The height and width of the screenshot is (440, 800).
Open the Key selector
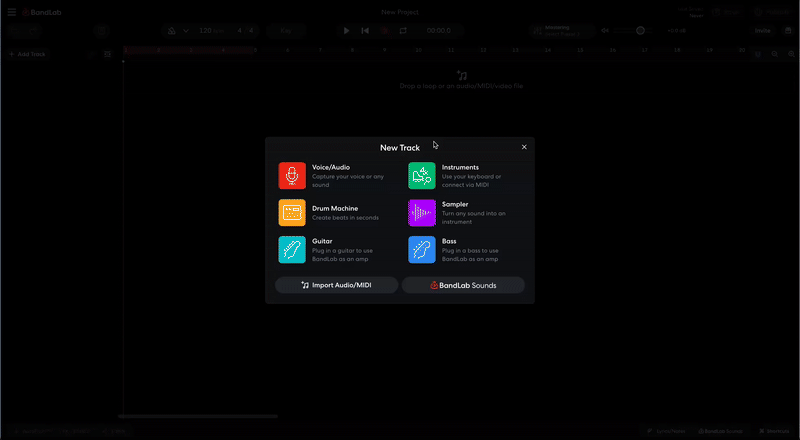point(286,31)
